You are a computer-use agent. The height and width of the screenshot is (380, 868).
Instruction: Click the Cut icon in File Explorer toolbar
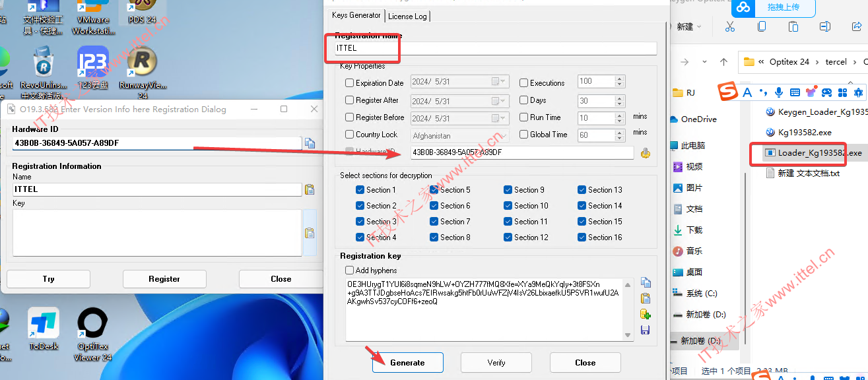click(729, 26)
